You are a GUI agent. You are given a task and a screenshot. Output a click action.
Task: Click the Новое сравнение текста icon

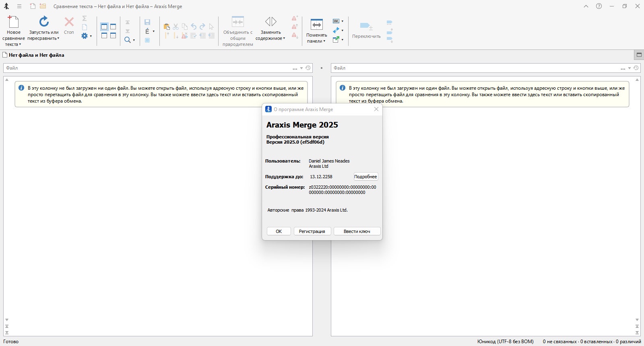click(13, 22)
